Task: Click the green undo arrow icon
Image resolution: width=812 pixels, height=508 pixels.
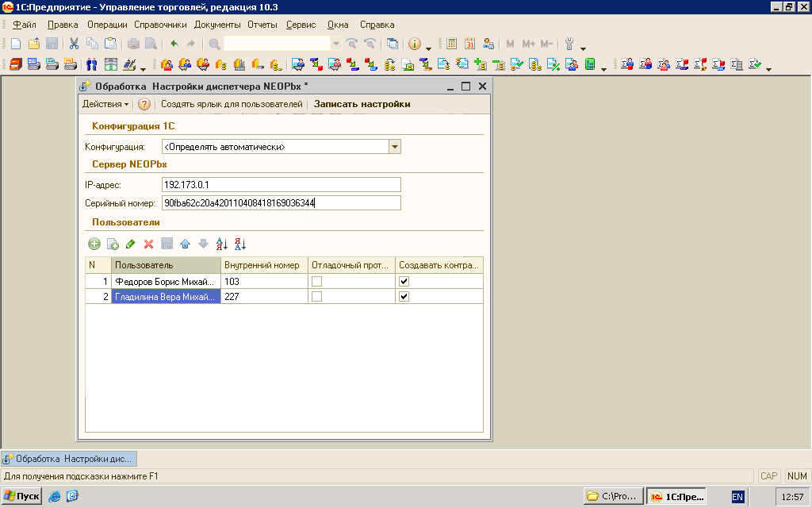Action: point(174,44)
